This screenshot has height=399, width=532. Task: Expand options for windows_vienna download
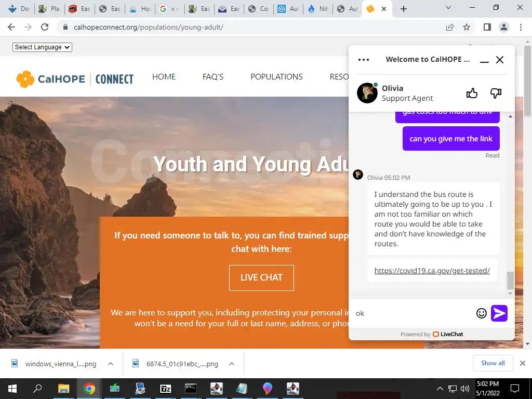click(111, 364)
